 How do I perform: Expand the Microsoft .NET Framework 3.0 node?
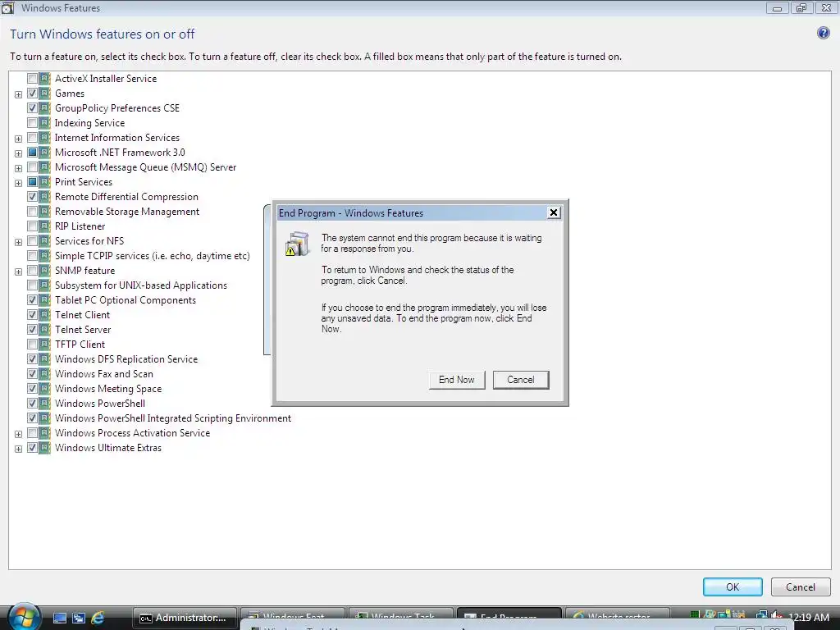18,153
